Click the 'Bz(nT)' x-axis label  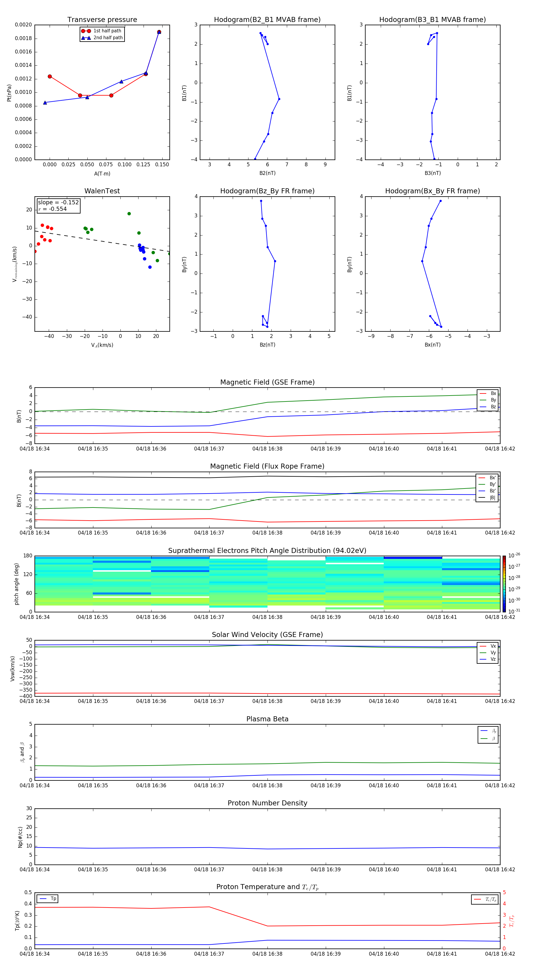point(267,345)
